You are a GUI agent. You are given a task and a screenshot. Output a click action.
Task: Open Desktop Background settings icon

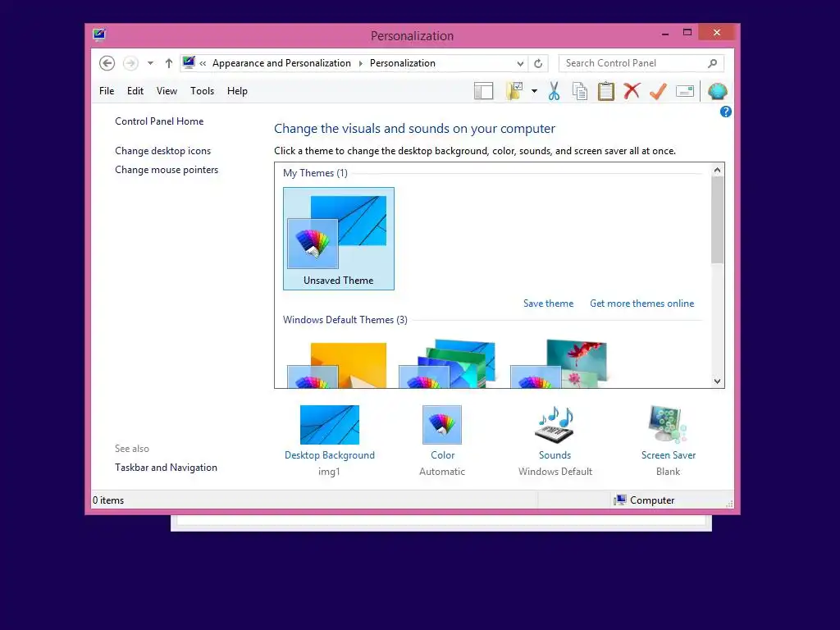330,425
